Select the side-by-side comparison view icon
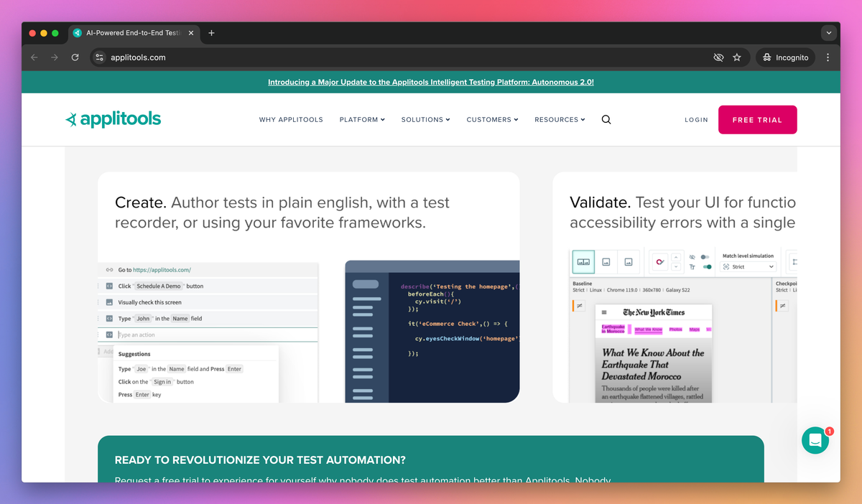Image resolution: width=862 pixels, height=504 pixels. (584, 262)
